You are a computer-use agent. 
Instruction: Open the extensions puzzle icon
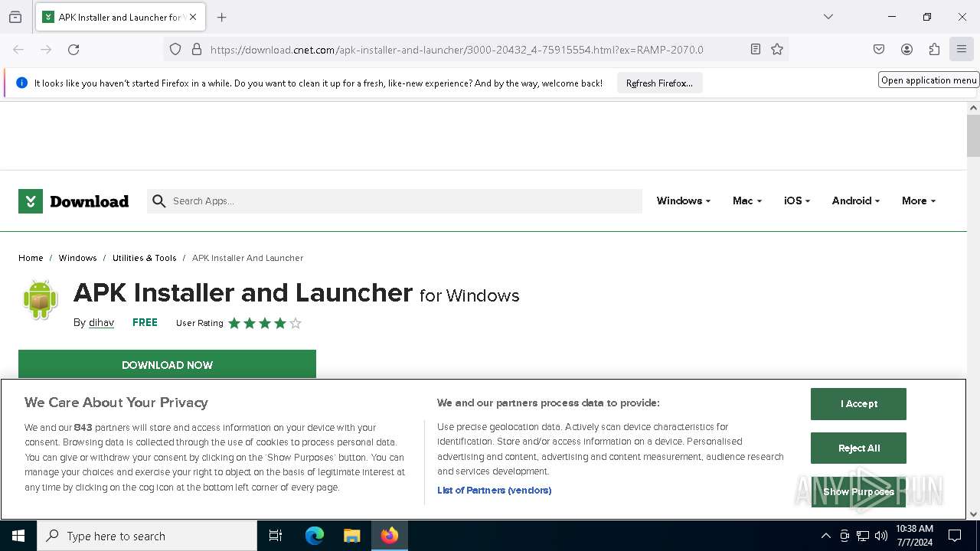pos(934,50)
